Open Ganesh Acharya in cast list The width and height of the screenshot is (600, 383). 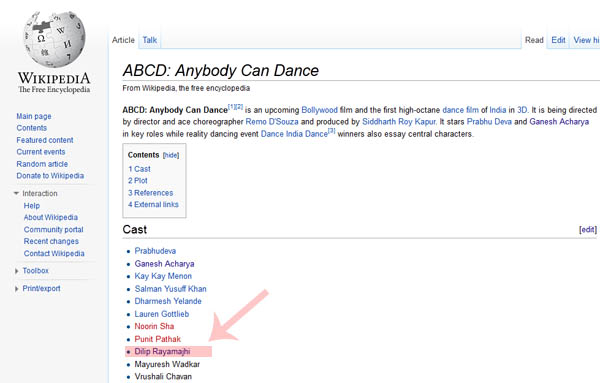coord(164,264)
